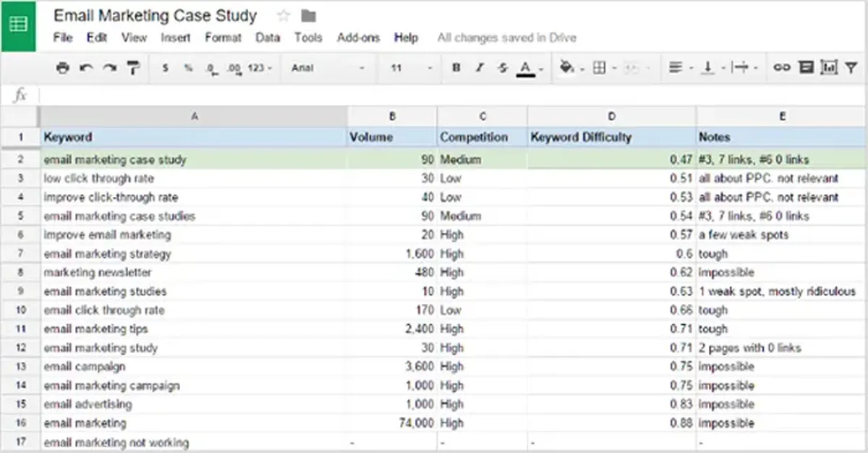Select column B header

point(392,117)
